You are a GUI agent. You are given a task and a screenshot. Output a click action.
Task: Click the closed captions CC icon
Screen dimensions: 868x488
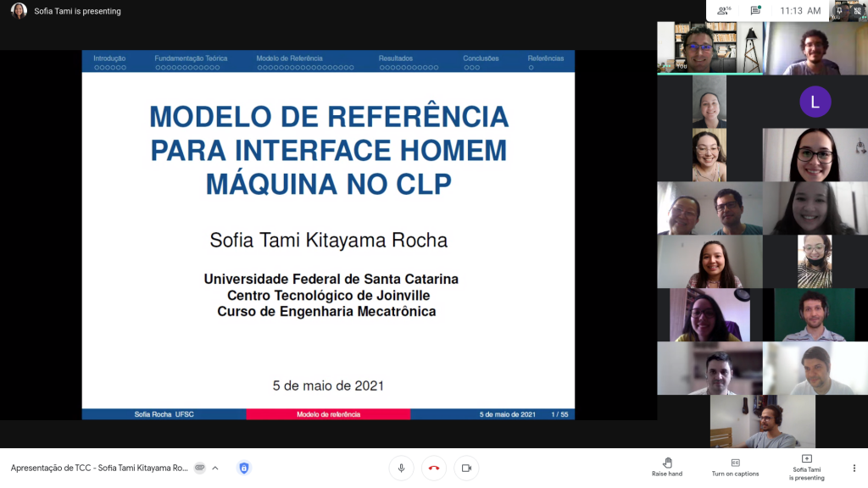click(x=735, y=463)
